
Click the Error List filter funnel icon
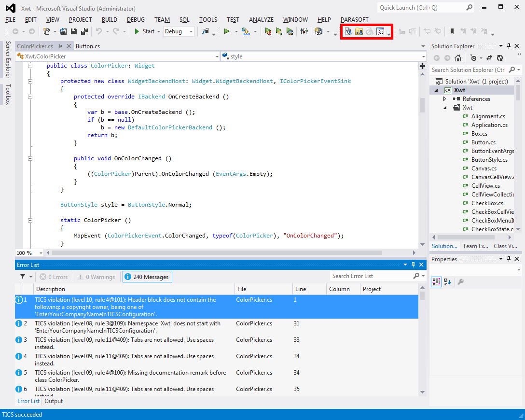tap(23, 277)
